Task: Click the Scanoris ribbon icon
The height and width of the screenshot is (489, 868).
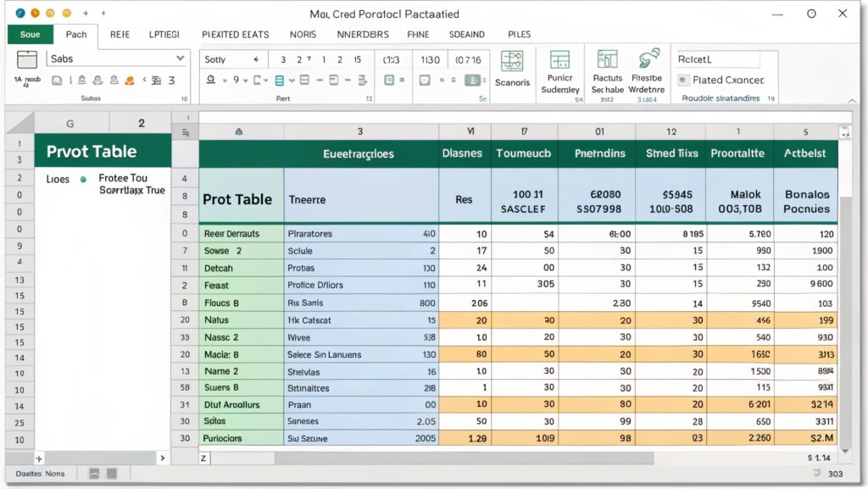Action: (511, 61)
